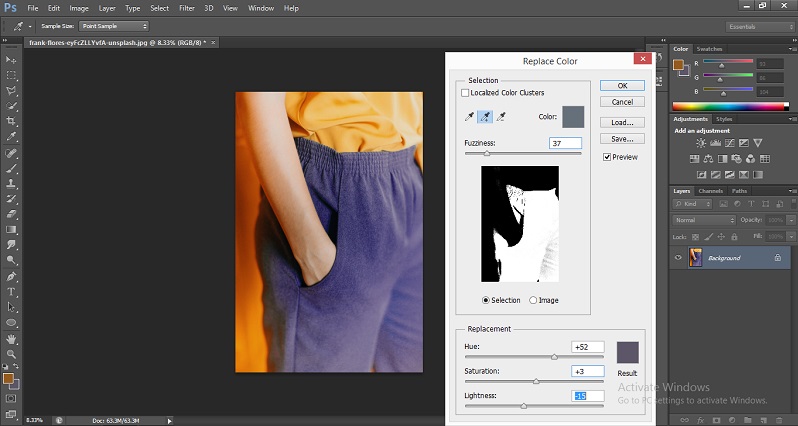Add a Channel Mixer adjustment
Screen dimensions: 798x426
pyautogui.click(x=750, y=159)
